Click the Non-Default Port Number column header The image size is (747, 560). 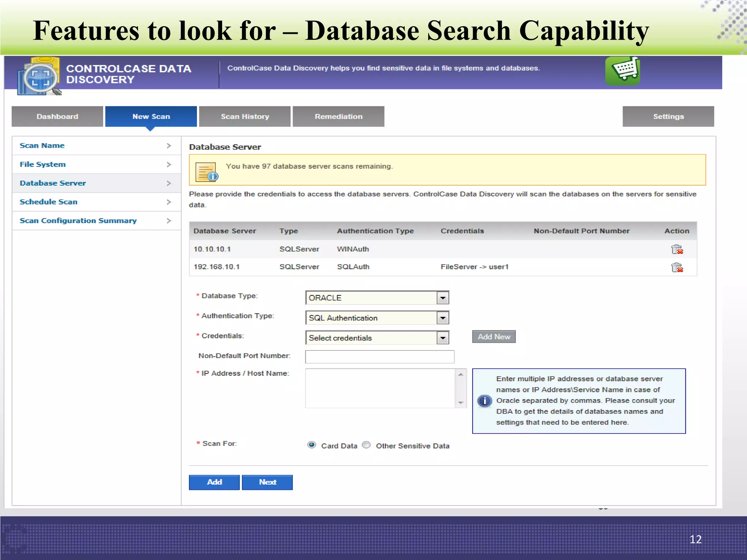[x=581, y=231]
